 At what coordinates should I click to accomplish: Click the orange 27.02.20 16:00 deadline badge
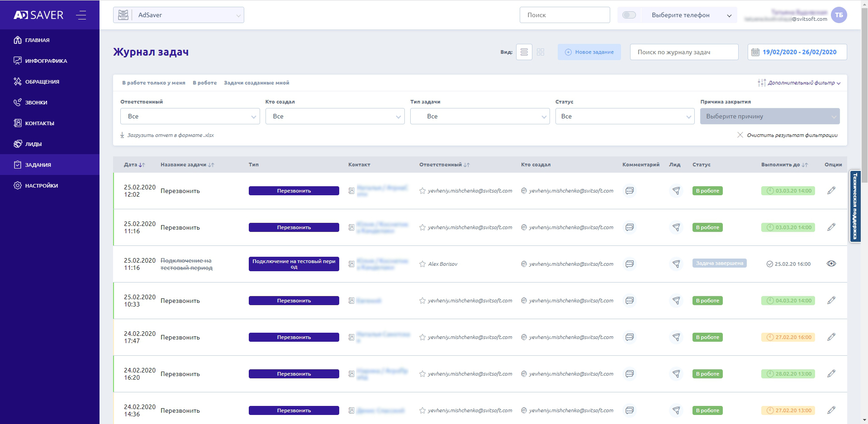coord(788,337)
